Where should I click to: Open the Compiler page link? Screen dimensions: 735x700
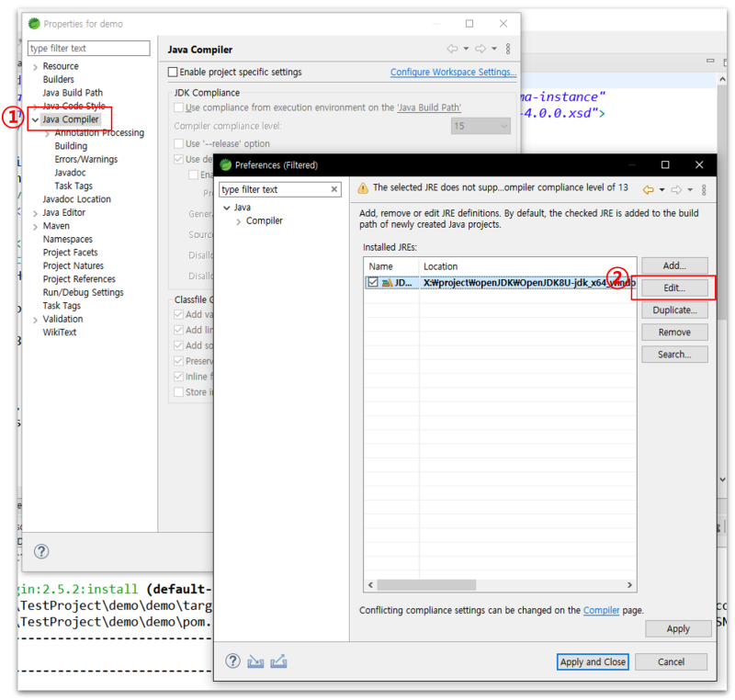601,610
